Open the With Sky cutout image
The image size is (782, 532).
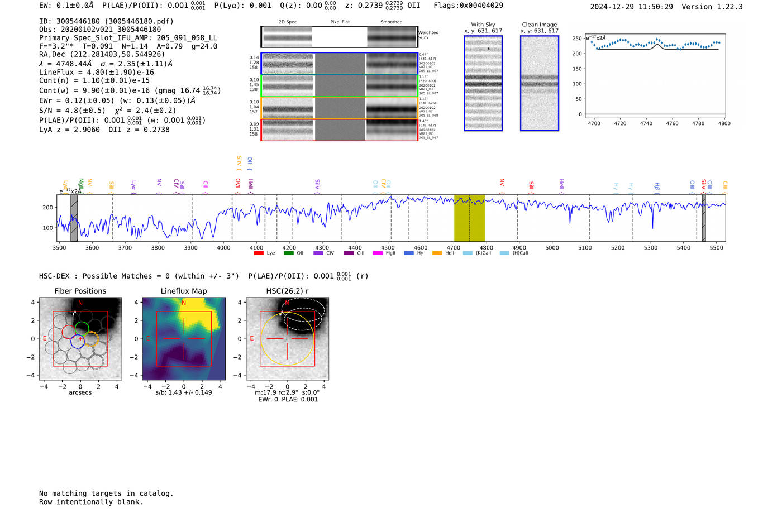click(x=483, y=83)
